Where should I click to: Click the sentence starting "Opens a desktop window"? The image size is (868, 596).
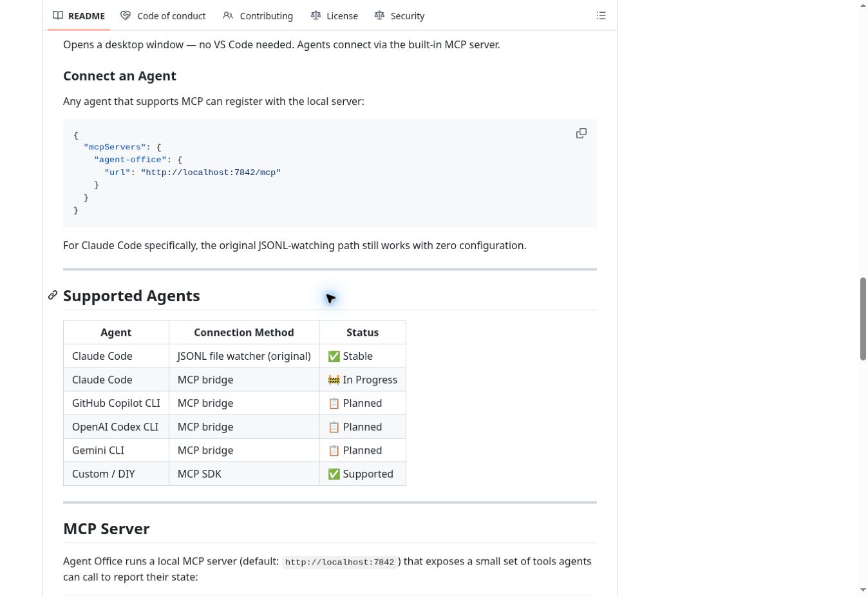point(281,44)
